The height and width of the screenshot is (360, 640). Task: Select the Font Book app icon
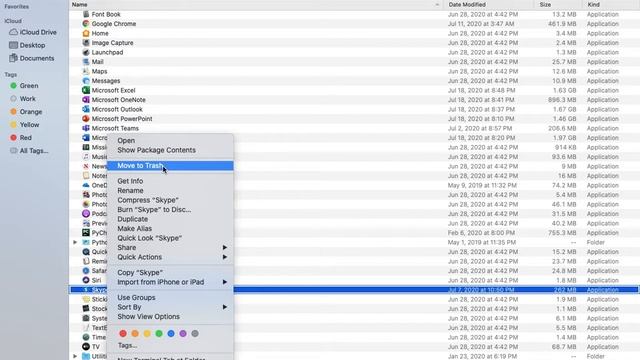coord(86,14)
